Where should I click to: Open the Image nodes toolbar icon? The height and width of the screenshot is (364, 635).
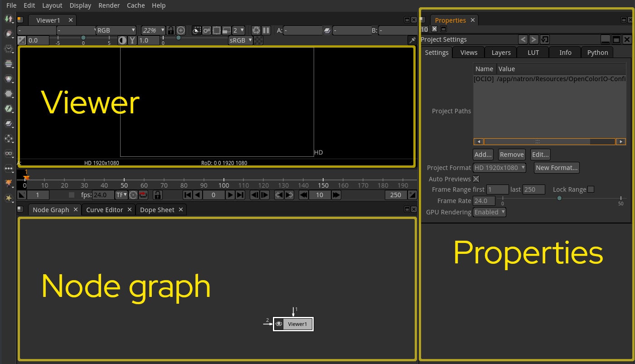9,19
